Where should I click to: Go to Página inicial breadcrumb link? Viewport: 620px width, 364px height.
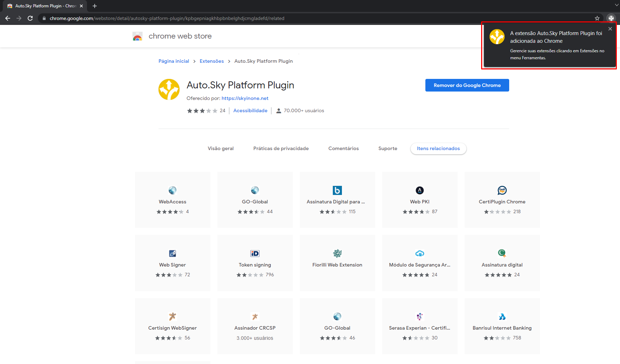point(174,61)
